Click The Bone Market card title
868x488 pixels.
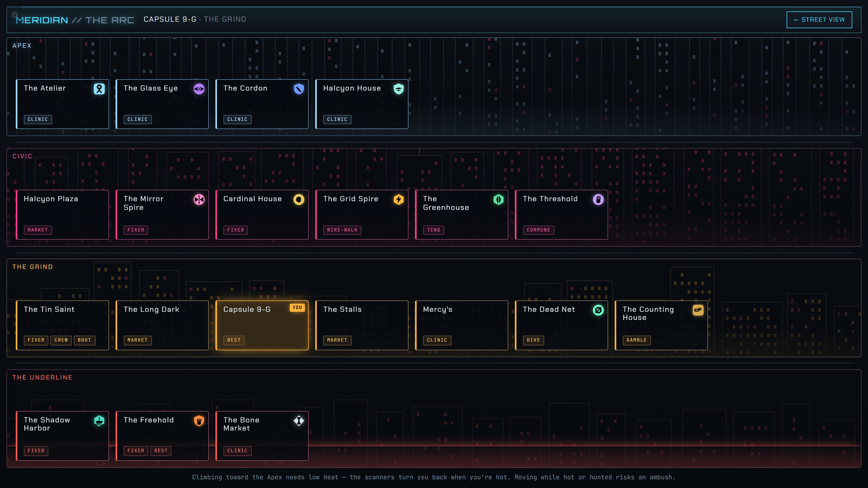coord(241,424)
